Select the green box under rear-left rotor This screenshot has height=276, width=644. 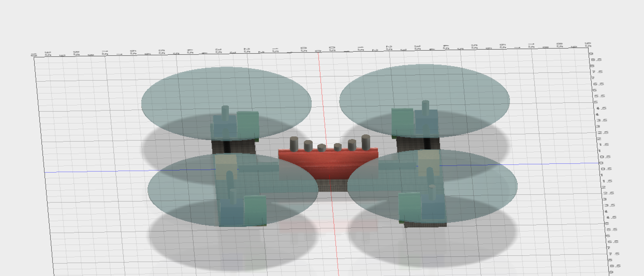tap(248, 124)
